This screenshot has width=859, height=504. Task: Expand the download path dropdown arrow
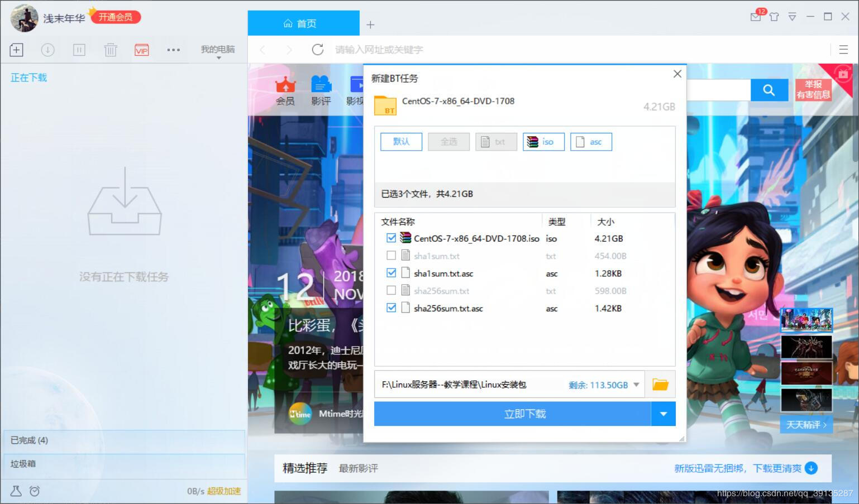click(636, 385)
